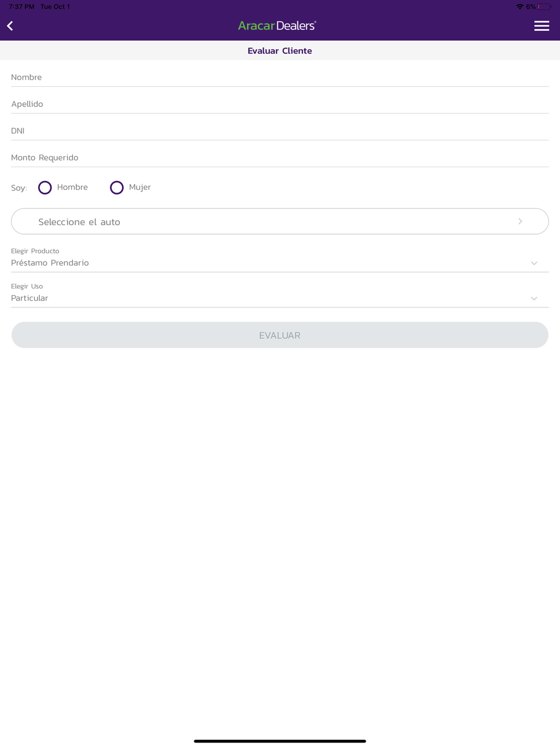Tap the Wi-Fi status icon
This screenshot has width=560, height=747.
519,7
